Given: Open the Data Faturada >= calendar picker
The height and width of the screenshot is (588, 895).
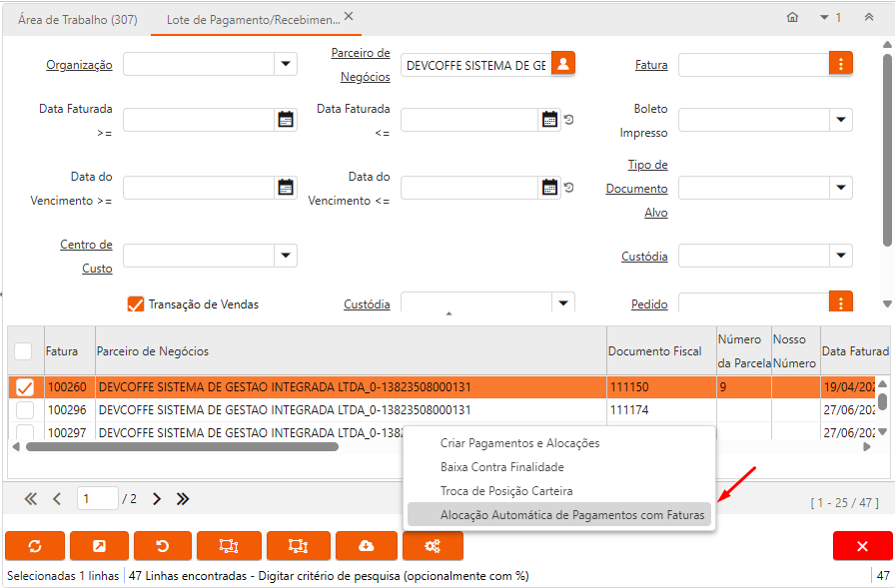Looking at the screenshot, I should (x=286, y=120).
